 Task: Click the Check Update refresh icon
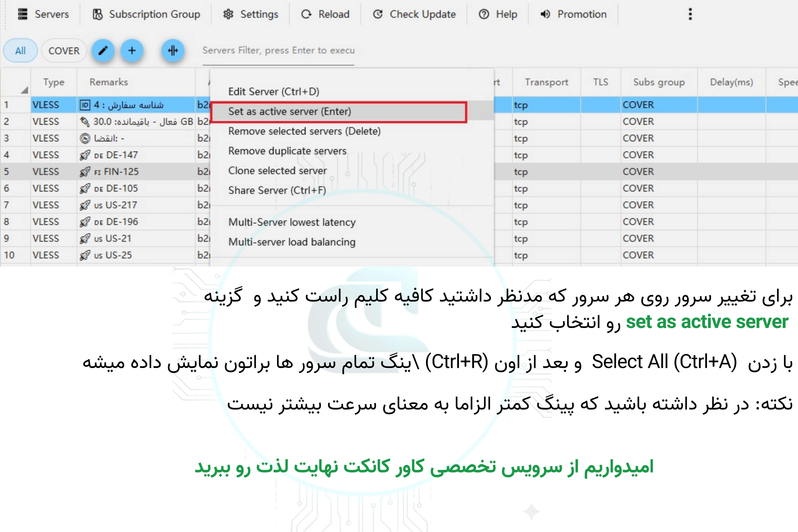click(x=378, y=14)
